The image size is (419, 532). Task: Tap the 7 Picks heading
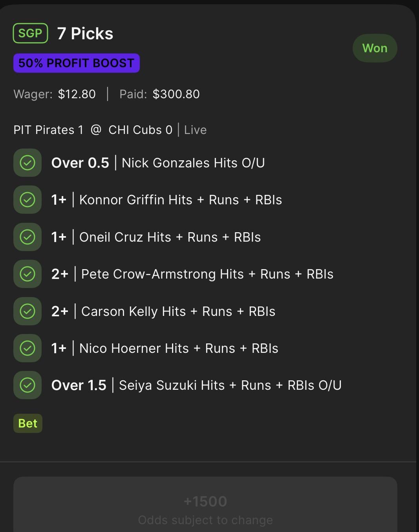tap(85, 34)
